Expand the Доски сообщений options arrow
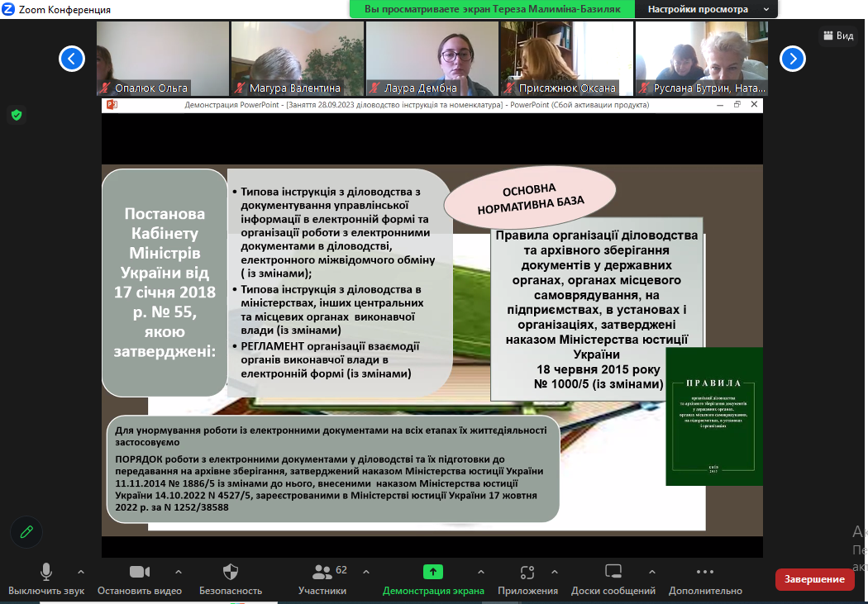 point(652,572)
